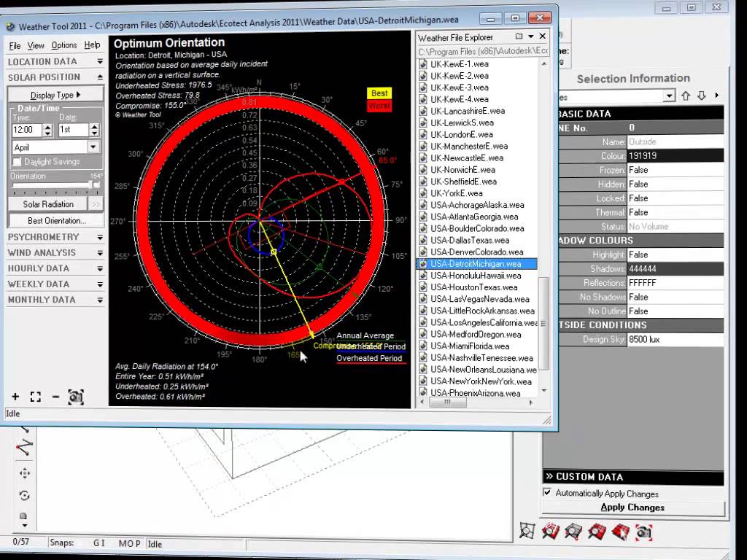This screenshot has width=747, height=560.
Task: Click the right arrow icon in Selection Information panel
Action: pos(716,96)
